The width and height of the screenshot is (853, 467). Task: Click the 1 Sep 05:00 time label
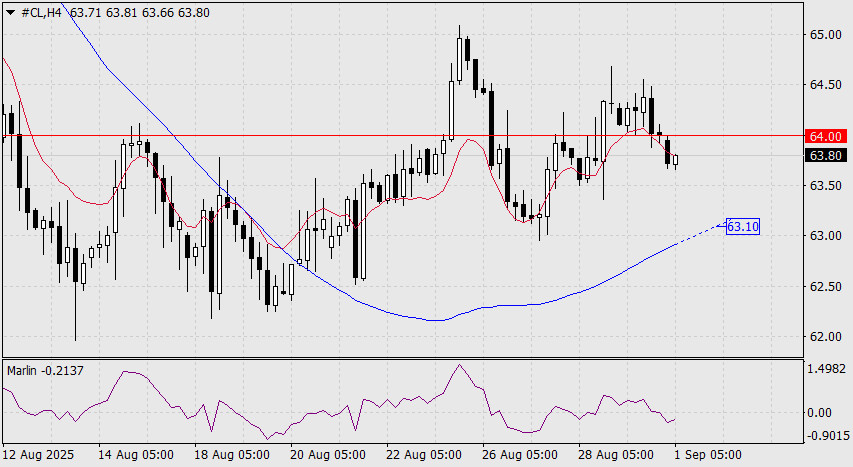point(708,454)
